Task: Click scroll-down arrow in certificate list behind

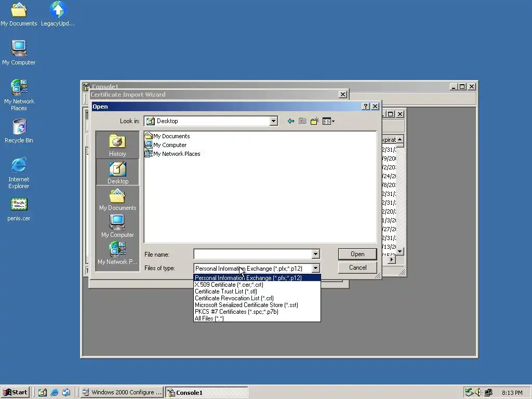Action: (400, 251)
